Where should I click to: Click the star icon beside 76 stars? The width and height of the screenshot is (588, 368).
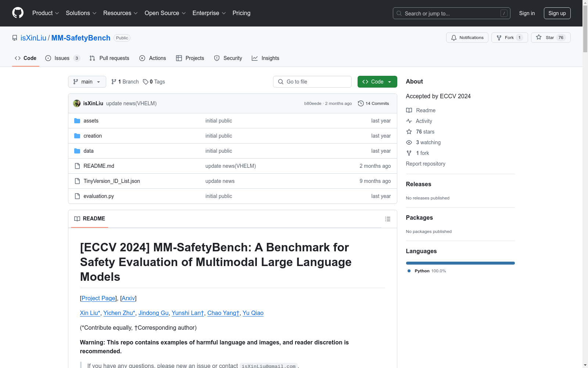[x=409, y=132]
